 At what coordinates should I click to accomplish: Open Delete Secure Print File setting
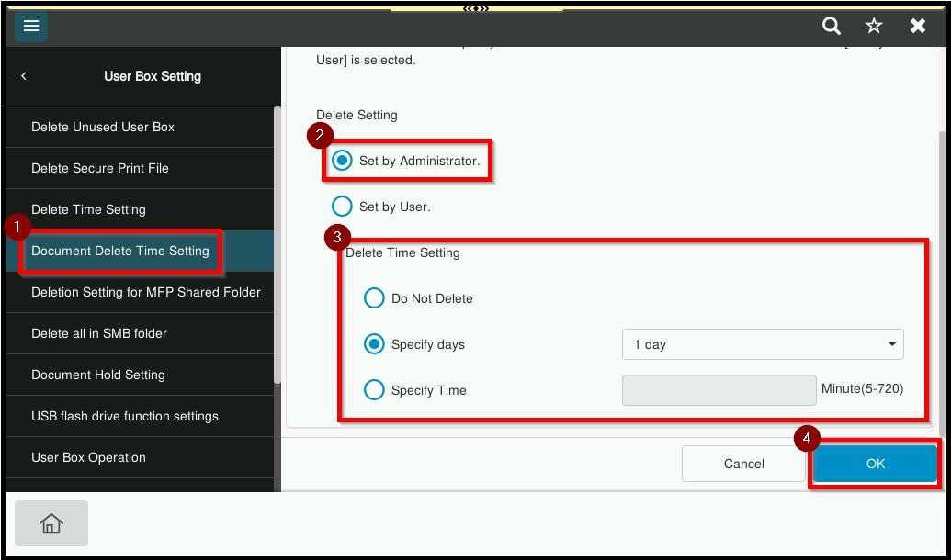pyautogui.click(x=100, y=168)
